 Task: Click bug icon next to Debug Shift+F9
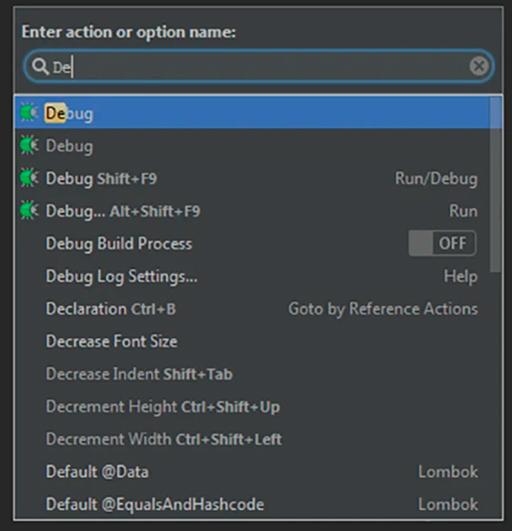29,178
